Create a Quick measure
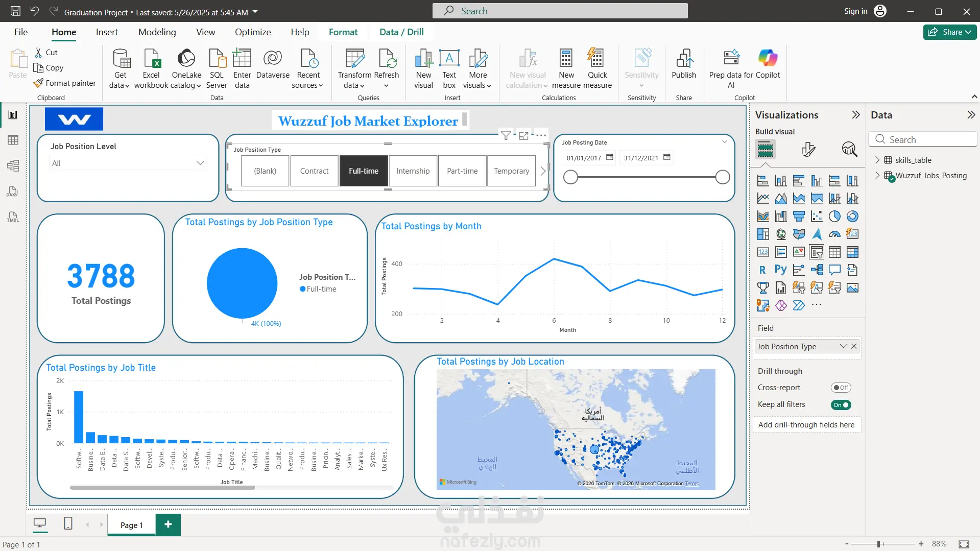This screenshot has height=551, width=980. coord(597,68)
